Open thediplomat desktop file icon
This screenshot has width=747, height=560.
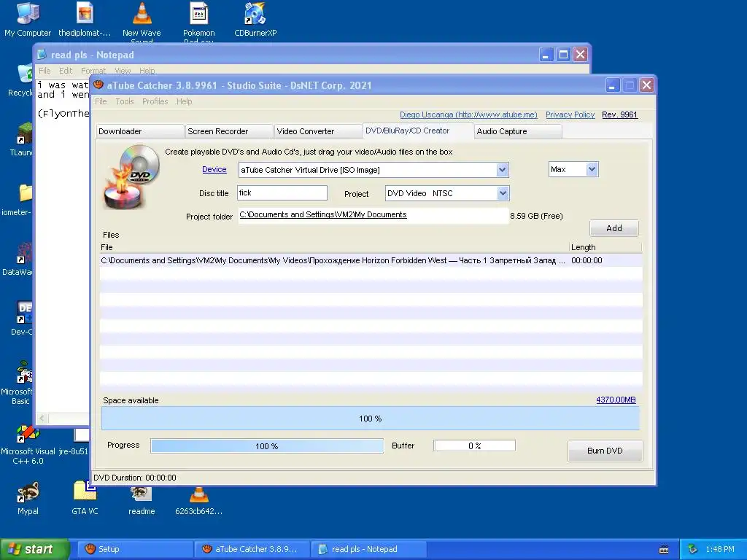pos(85,19)
